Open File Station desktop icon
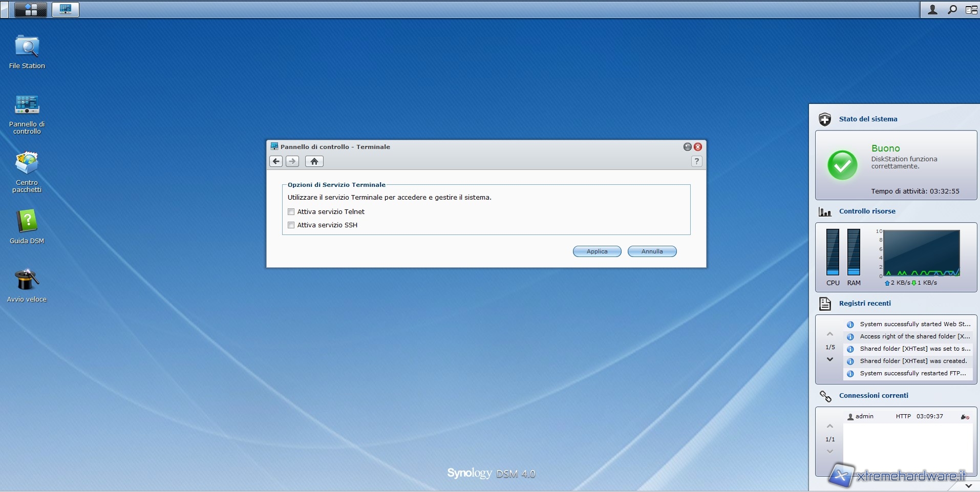 pyautogui.click(x=27, y=47)
